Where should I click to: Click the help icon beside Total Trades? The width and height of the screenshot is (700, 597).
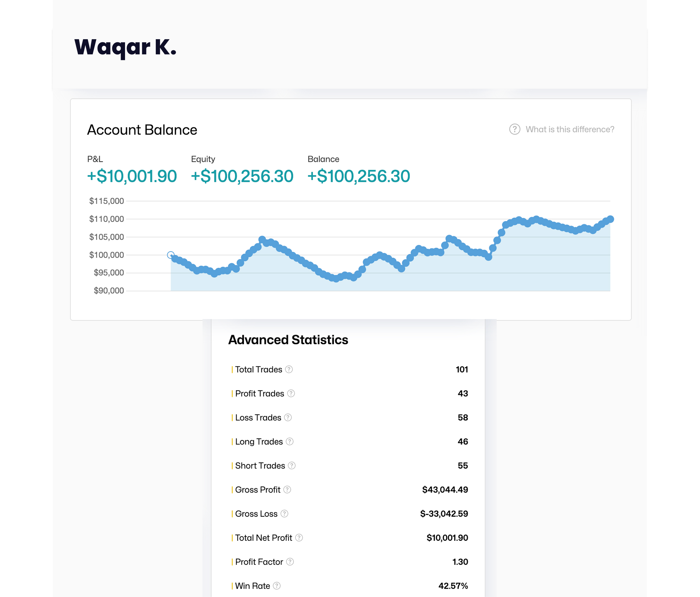pyautogui.click(x=289, y=369)
